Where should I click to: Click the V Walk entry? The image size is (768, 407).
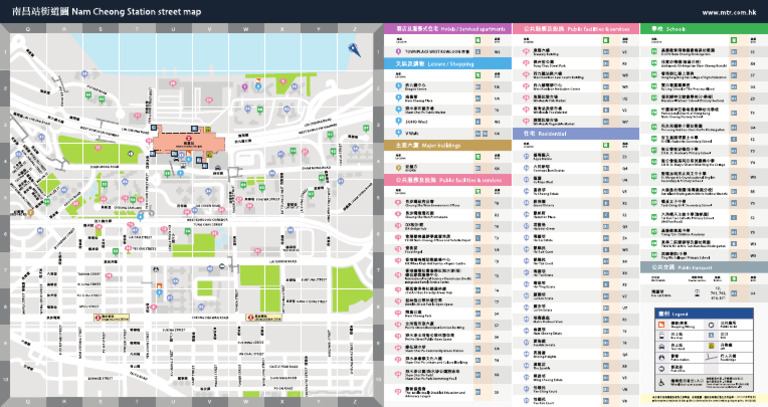point(412,133)
